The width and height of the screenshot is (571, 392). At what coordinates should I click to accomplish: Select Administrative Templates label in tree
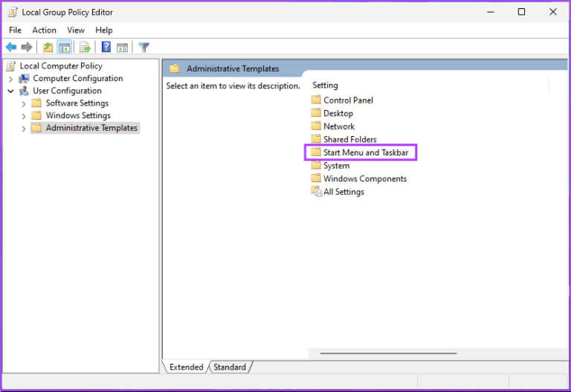91,128
